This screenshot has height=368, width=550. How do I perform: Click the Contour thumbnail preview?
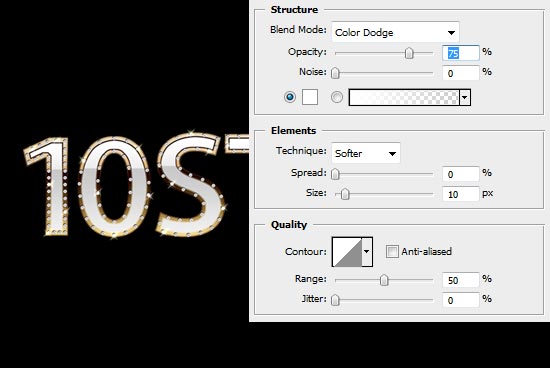coord(347,252)
